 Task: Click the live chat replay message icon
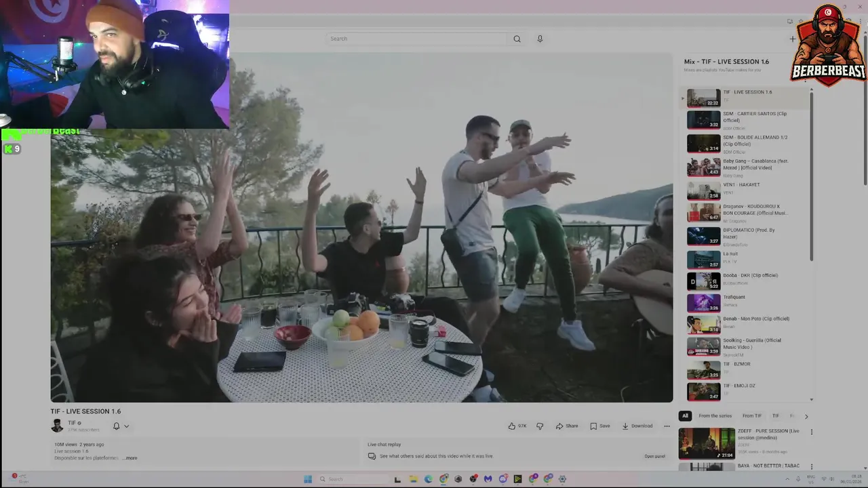pyautogui.click(x=372, y=456)
